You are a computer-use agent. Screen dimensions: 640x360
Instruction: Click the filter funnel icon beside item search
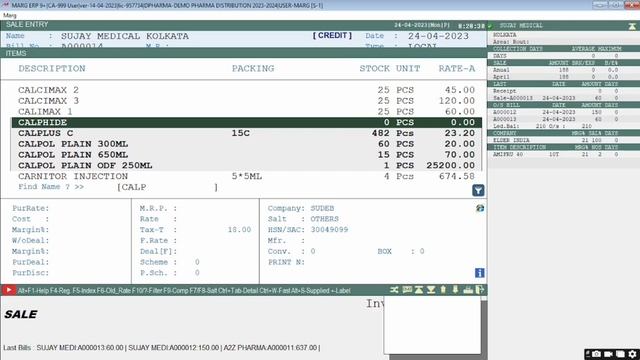[x=478, y=190]
